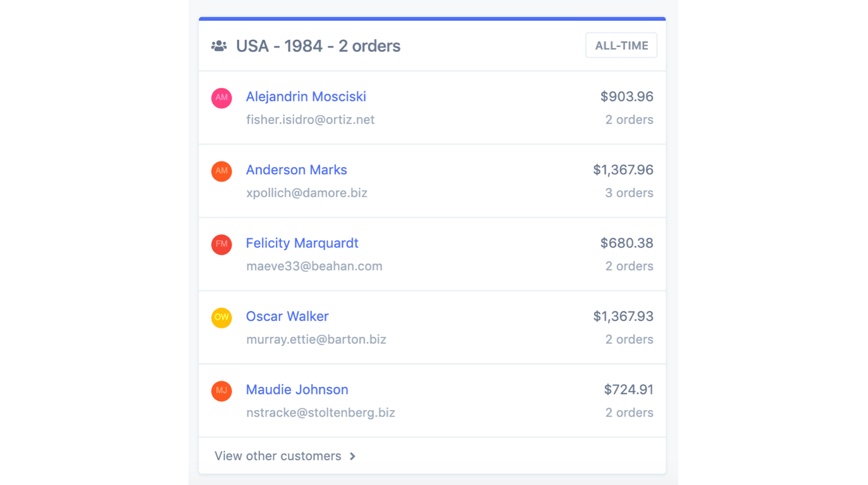Click Maudie Johnson's orange MJ avatar
Viewport: 868px width, 485px height.
click(x=221, y=391)
